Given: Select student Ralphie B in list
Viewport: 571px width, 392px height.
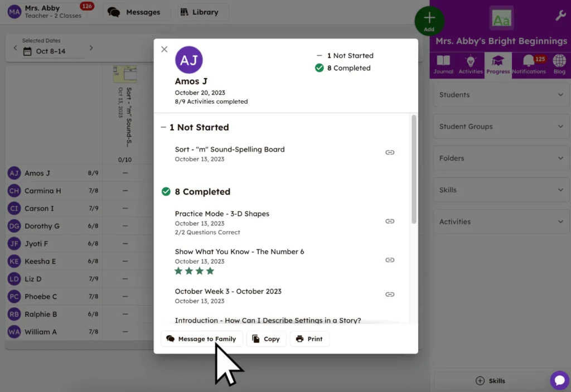Looking at the screenshot, I should 41,314.
